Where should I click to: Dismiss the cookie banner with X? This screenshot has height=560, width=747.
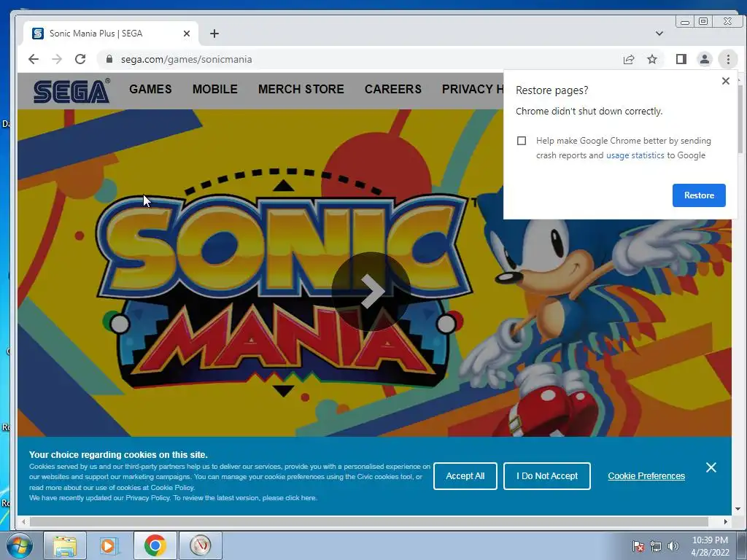tap(711, 467)
